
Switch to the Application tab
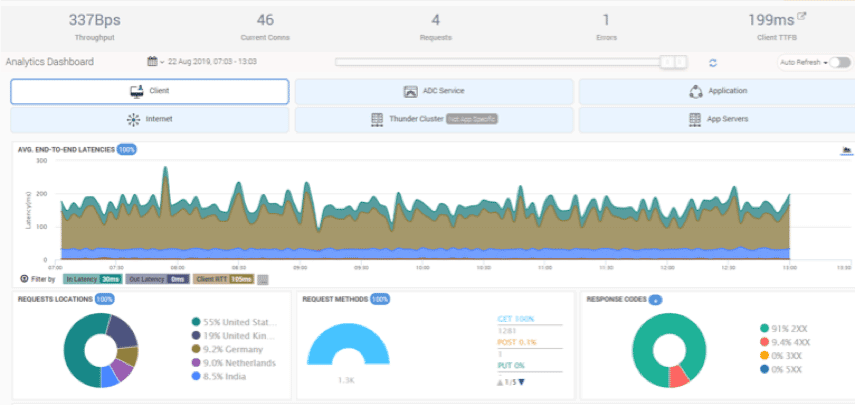click(x=716, y=92)
